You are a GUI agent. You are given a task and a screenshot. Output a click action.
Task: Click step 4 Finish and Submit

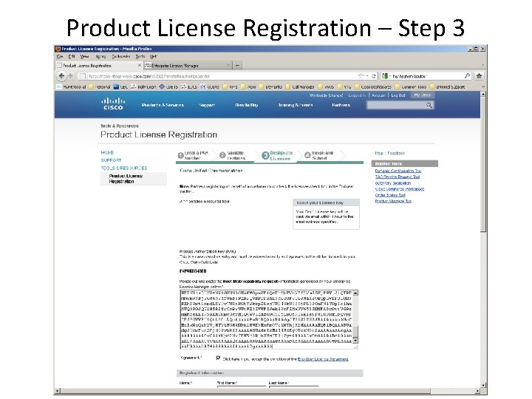319,155
